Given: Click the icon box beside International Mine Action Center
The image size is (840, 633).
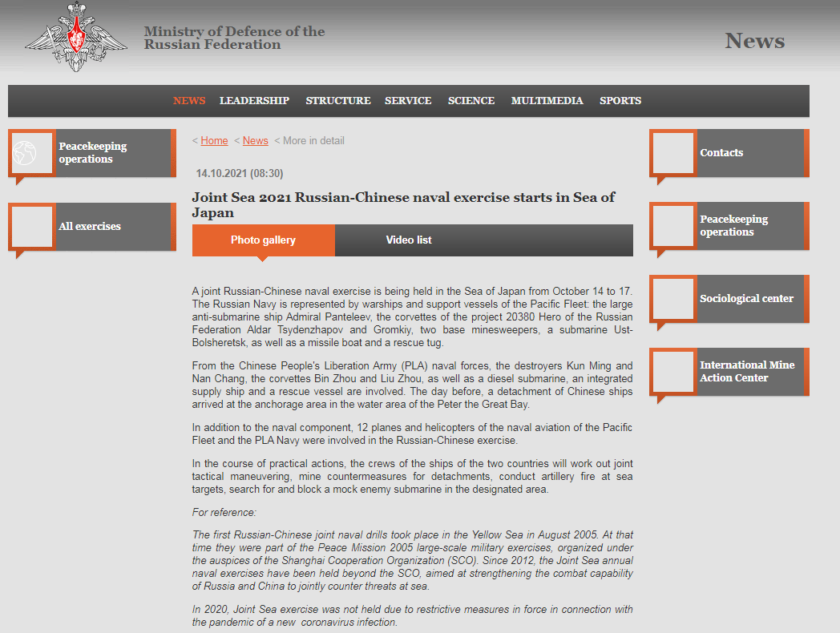Looking at the screenshot, I should click(x=672, y=372).
